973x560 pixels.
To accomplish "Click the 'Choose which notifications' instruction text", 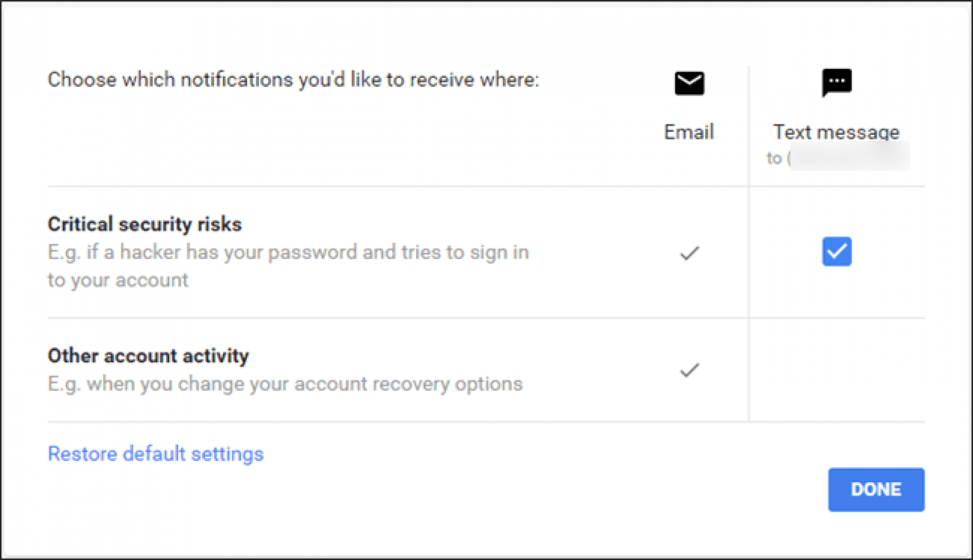I will [x=293, y=80].
